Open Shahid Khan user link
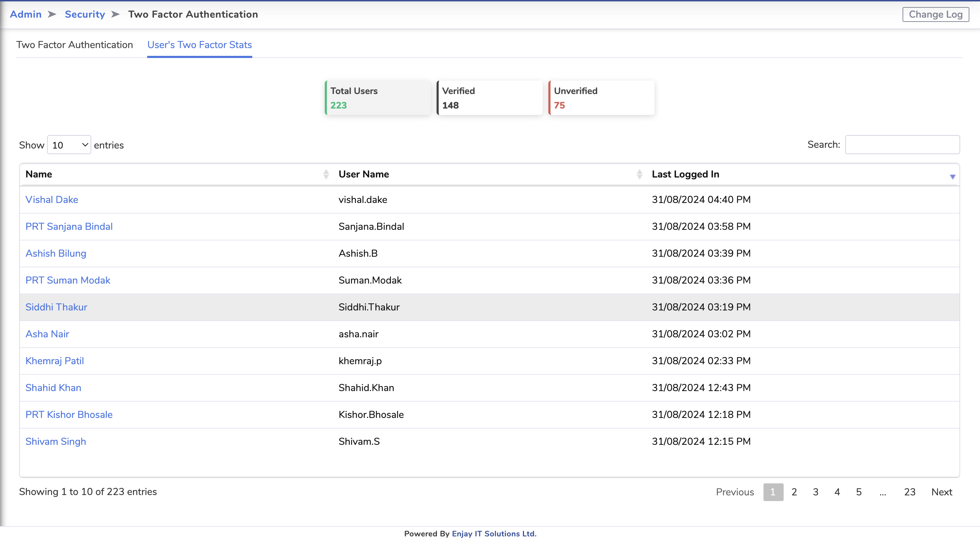The width and height of the screenshot is (980, 541). pyautogui.click(x=53, y=388)
